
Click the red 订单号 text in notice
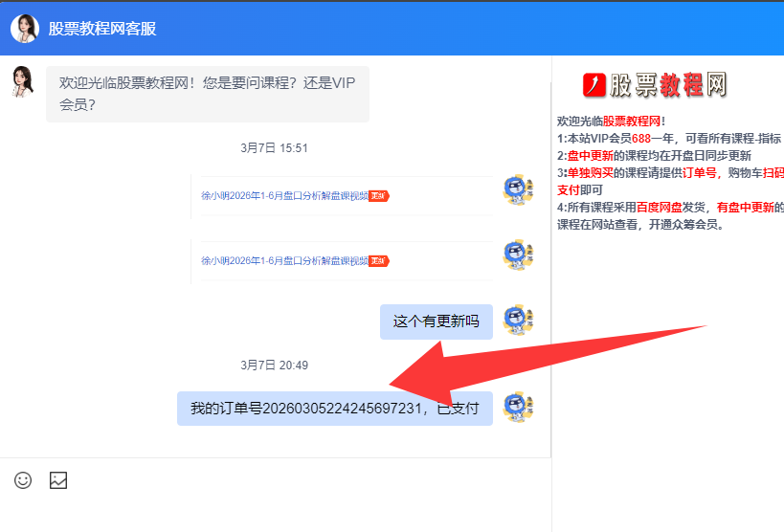pos(700,173)
